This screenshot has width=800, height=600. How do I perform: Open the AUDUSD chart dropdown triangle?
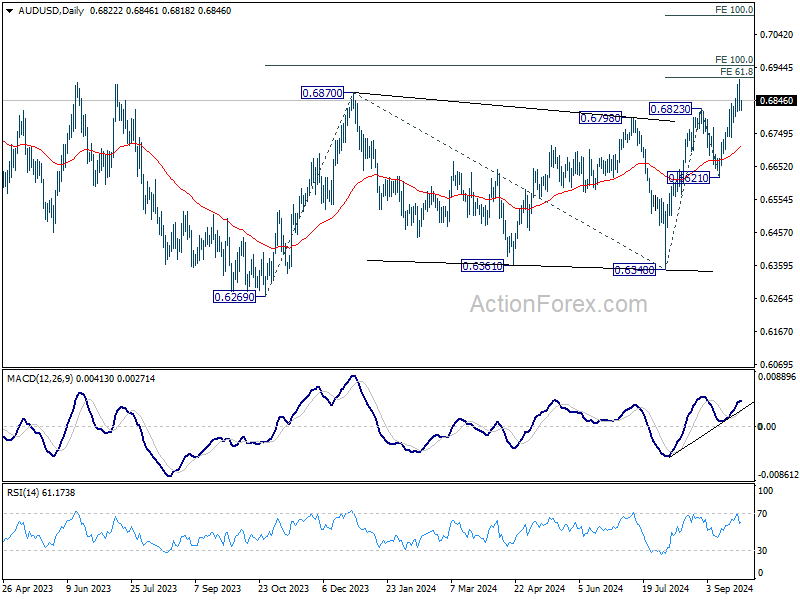coord(9,11)
